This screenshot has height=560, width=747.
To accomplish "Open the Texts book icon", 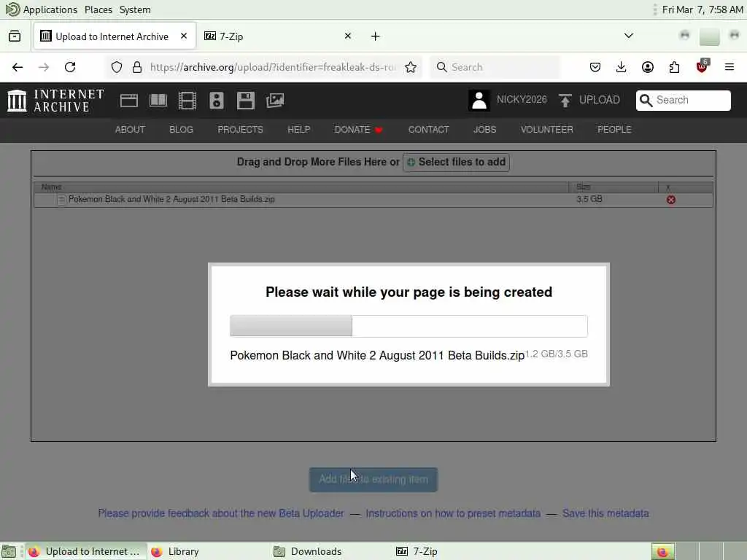I will (x=158, y=101).
